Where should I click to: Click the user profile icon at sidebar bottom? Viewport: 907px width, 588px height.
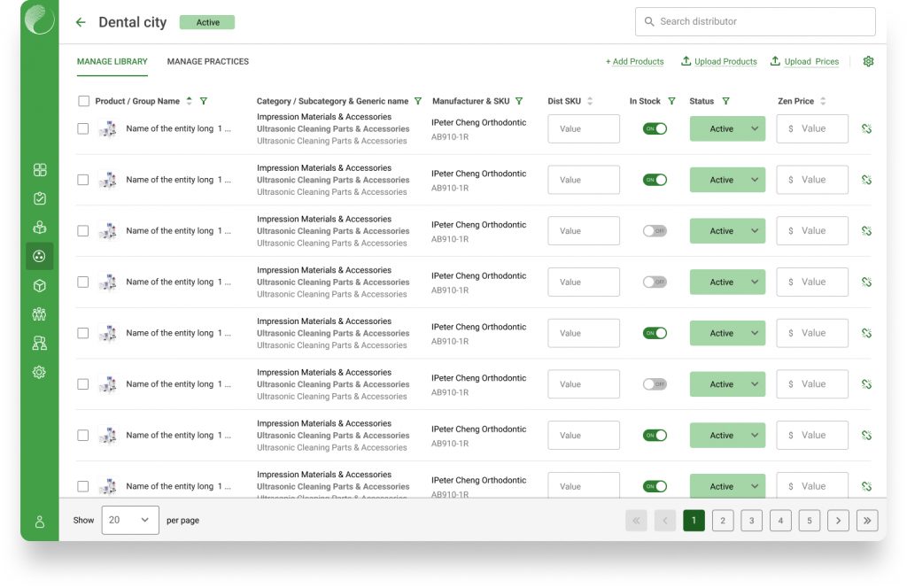coord(39,522)
